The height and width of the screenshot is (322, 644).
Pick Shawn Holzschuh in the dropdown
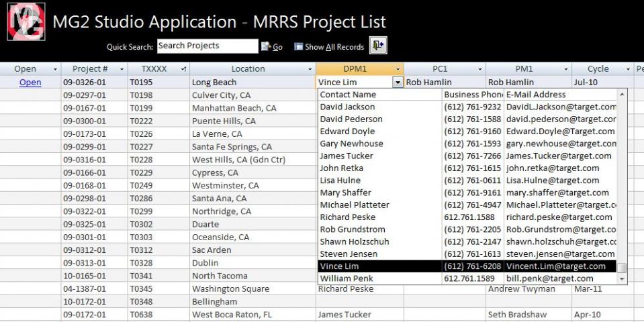(467, 241)
